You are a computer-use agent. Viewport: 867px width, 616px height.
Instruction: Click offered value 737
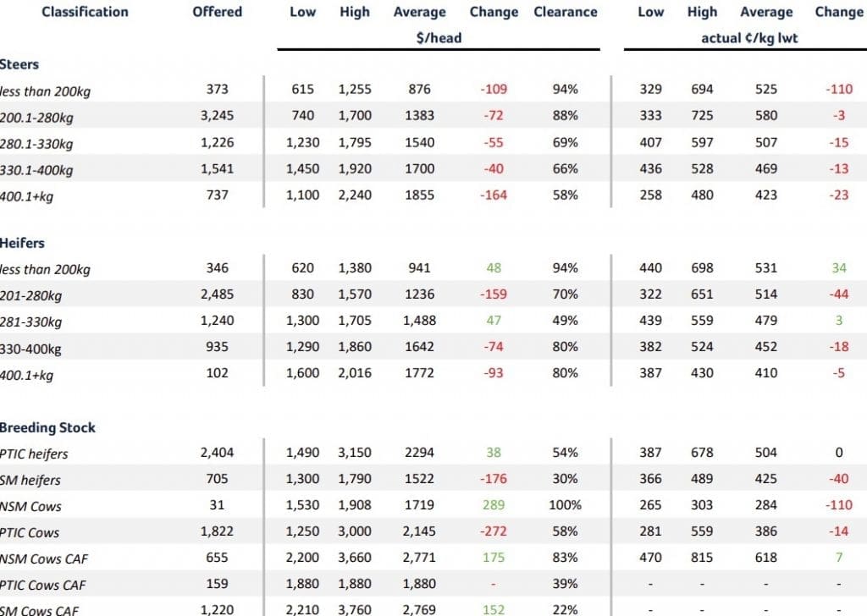(x=218, y=195)
